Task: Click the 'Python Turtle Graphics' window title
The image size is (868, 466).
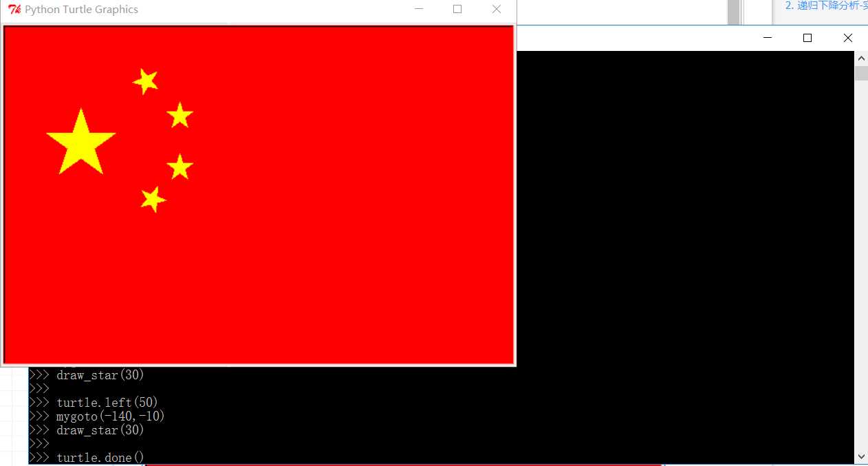Action: point(81,10)
